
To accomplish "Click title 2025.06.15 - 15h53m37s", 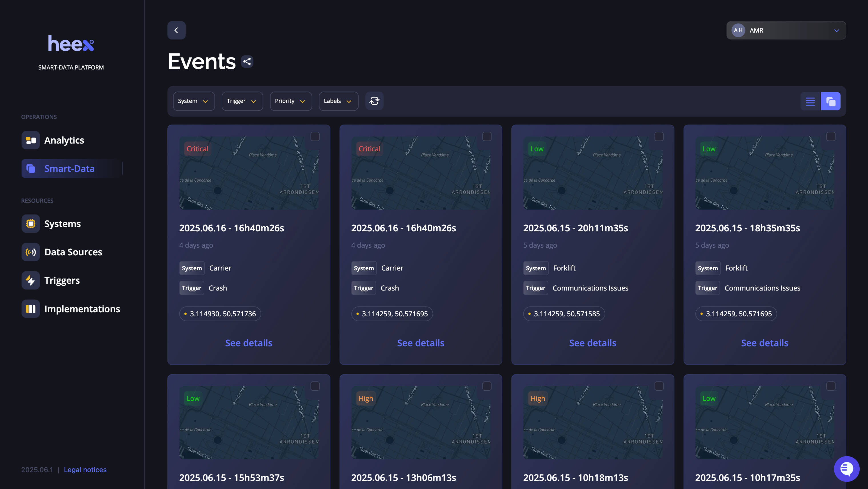I will [231, 478].
